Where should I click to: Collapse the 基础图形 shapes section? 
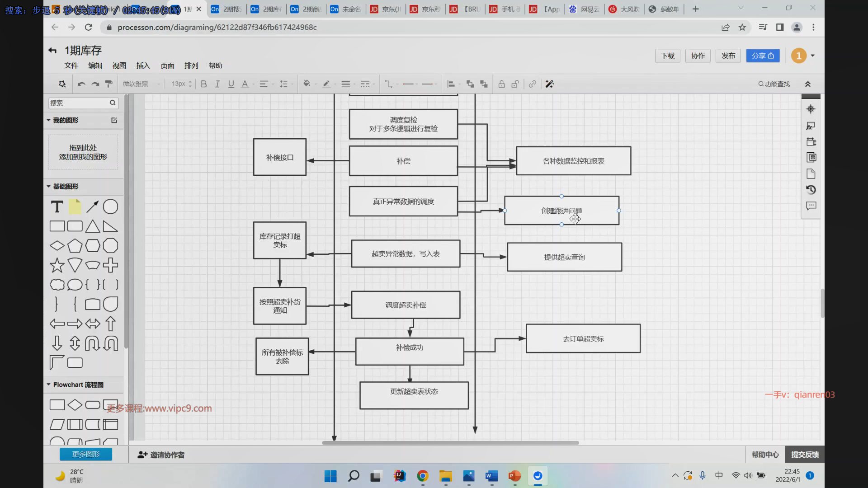pos(48,186)
